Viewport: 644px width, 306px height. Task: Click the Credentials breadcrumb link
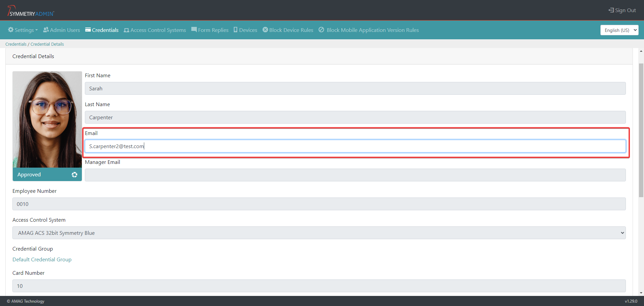[x=16, y=44]
